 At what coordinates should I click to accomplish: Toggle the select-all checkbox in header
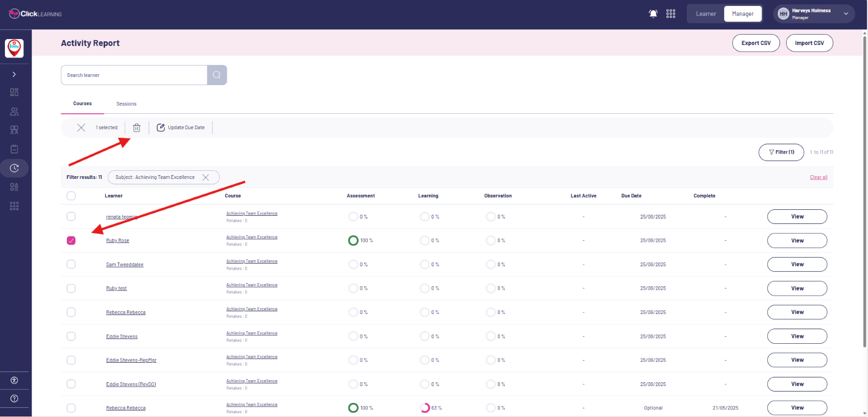tap(71, 196)
